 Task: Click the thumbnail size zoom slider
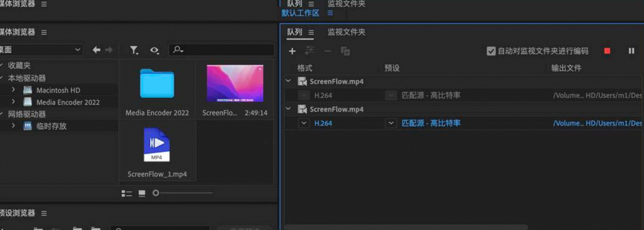point(182,193)
